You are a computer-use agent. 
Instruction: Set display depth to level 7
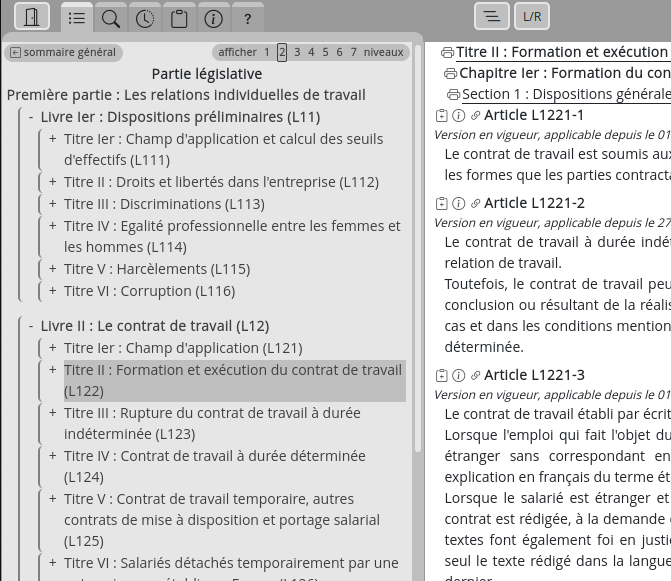tap(353, 52)
